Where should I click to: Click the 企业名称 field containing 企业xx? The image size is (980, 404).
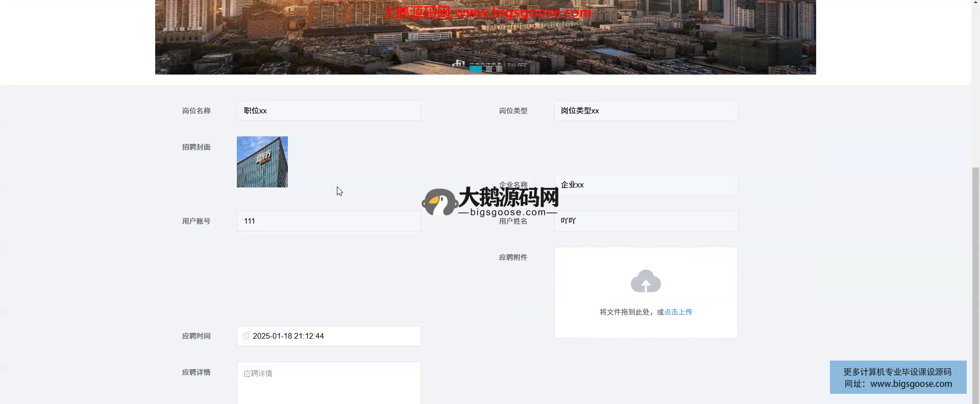646,185
